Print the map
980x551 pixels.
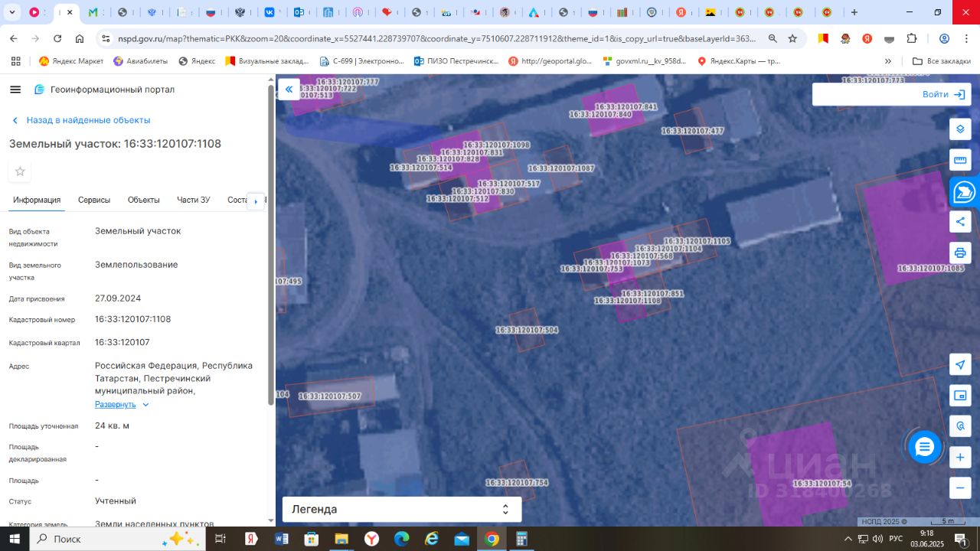pyautogui.click(x=960, y=253)
